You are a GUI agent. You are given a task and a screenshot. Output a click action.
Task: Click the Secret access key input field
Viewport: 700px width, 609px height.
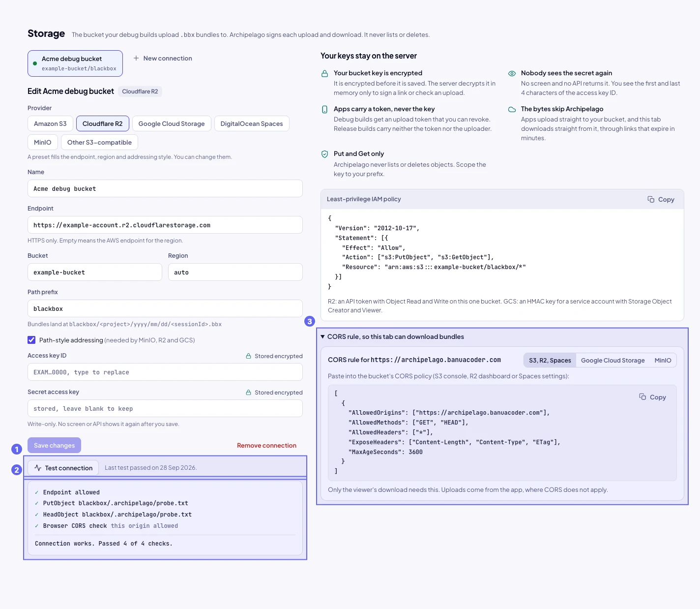(x=165, y=408)
